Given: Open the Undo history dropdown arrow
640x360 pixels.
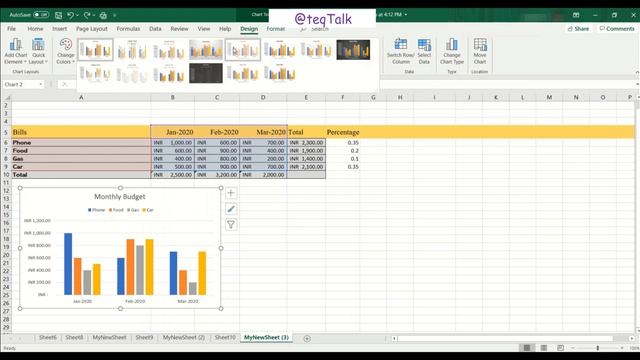Looking at the screenshot, I should pyautogui.click(x=77, y=15).
